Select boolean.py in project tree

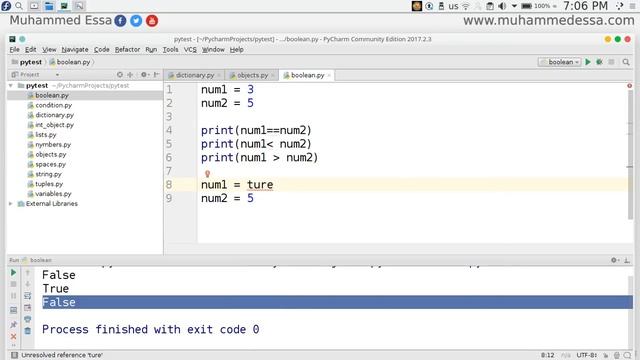pyautogui.click(x=85, y=96)
